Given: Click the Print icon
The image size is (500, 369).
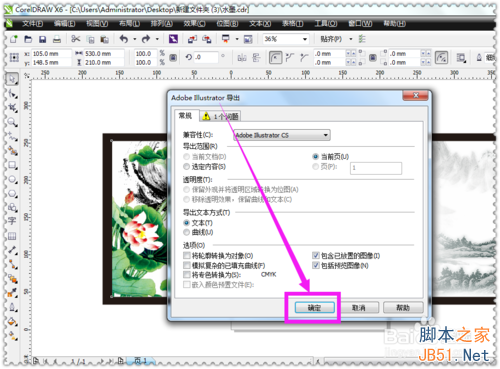Looking at the screenshot, I should [57, 39].
